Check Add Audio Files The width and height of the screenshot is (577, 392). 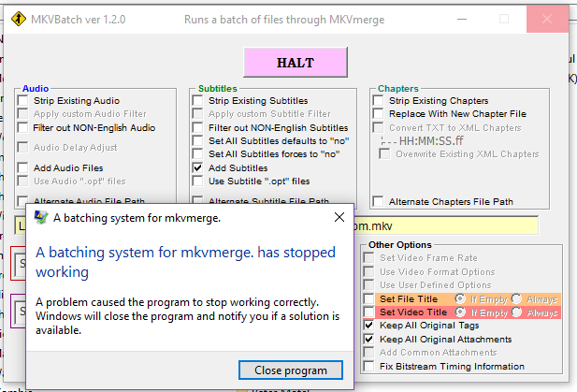pos(22,167)
